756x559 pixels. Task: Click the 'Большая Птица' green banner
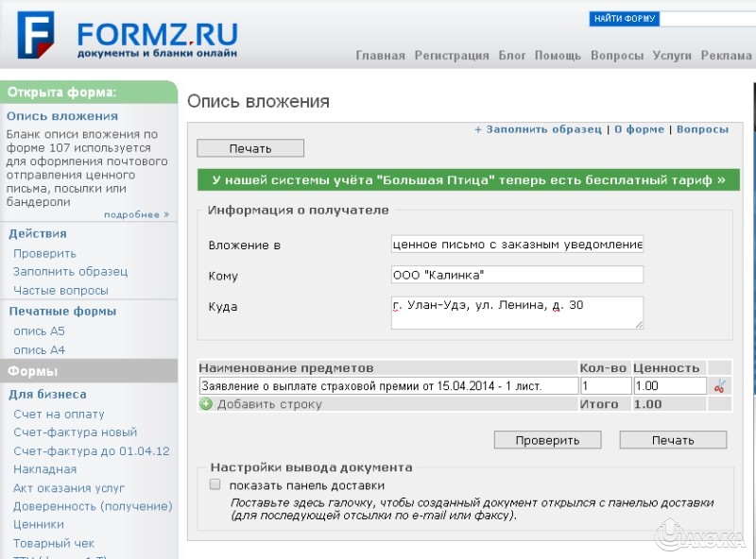[x=469, y=179]
